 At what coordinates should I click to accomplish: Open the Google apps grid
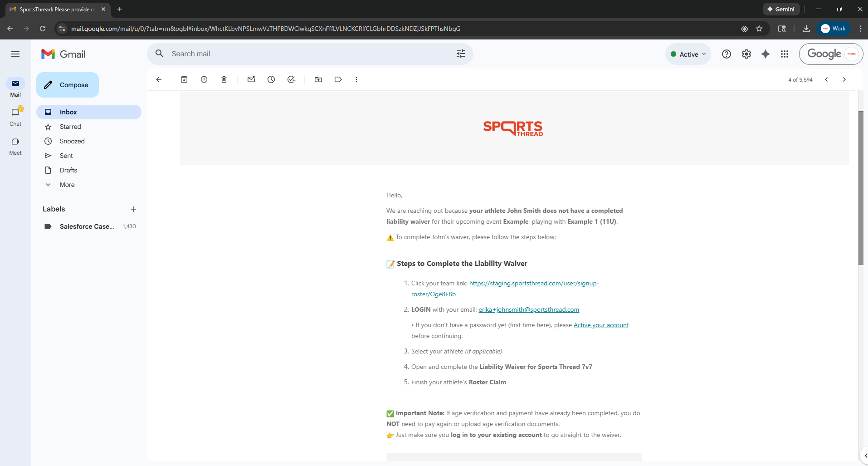pyautogui.click(x=785, y=54)
